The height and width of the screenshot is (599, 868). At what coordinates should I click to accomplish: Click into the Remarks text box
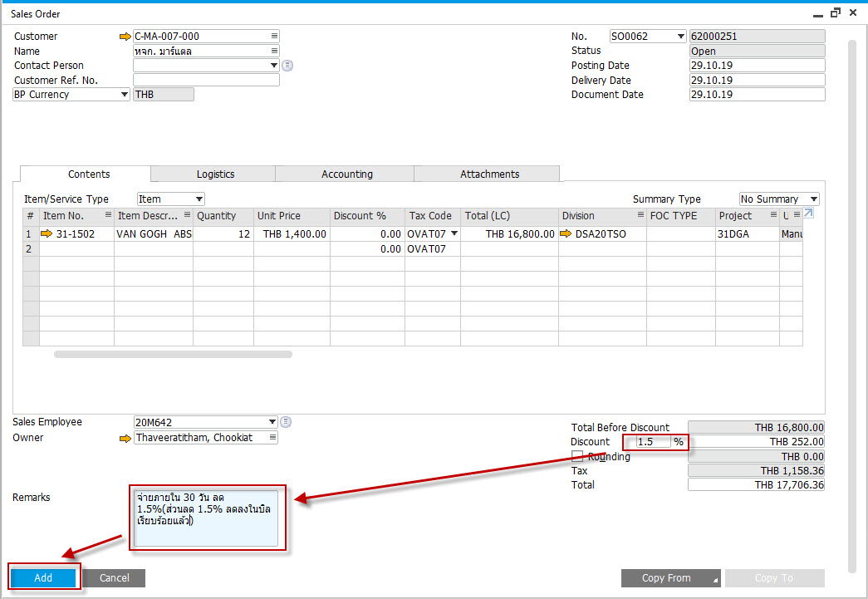tap(206, 518)
